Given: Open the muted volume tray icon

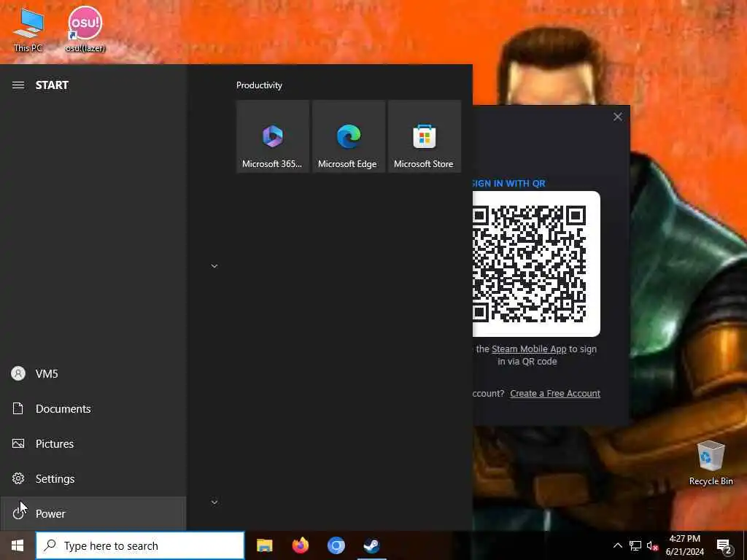Looking at the screenshot, I should (x=652, y=545).
